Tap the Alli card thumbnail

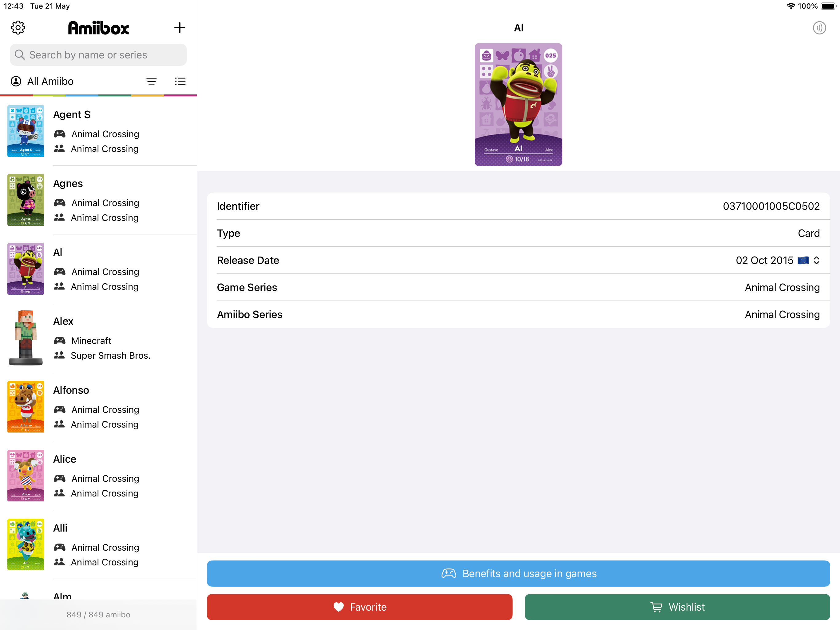click(x=26, y=544)
